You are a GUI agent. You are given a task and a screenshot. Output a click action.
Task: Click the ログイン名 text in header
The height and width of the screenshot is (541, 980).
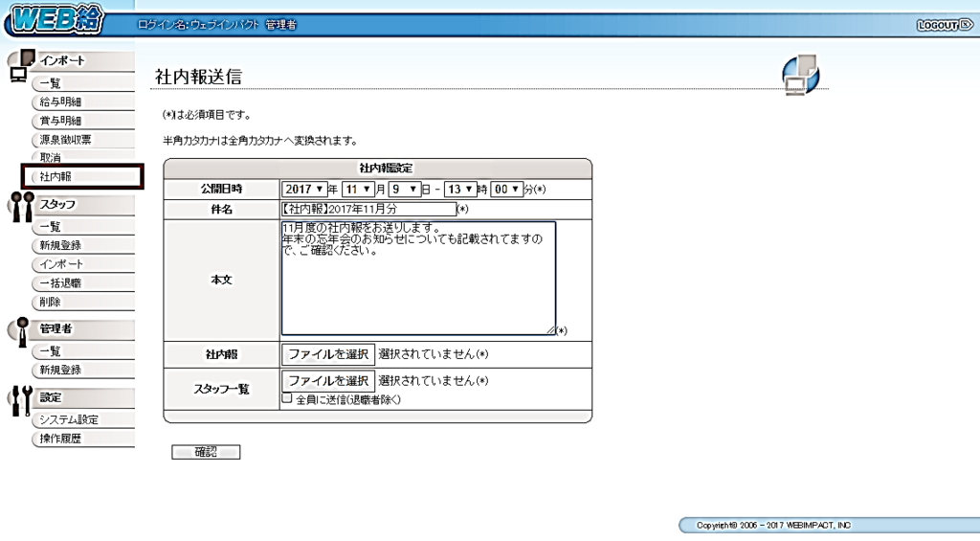click(x=217, y=25)
